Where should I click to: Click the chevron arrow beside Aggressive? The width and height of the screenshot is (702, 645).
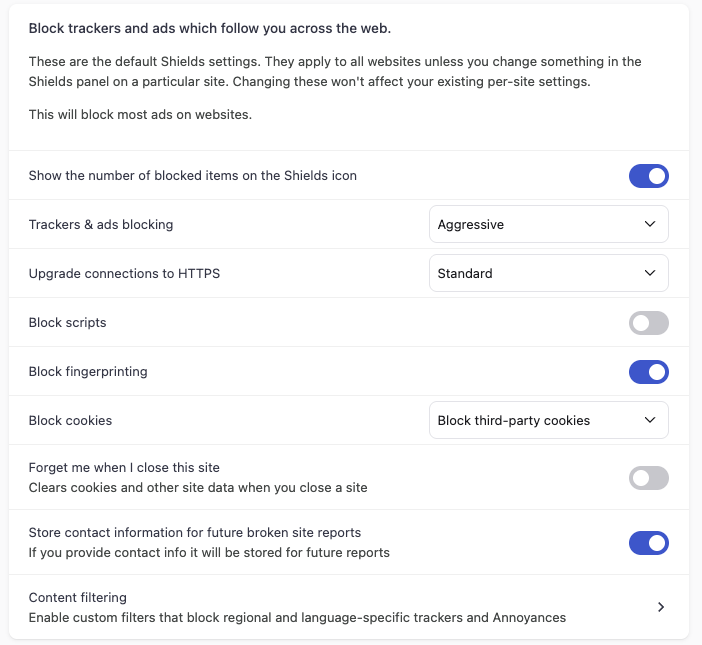click(650, 225)
